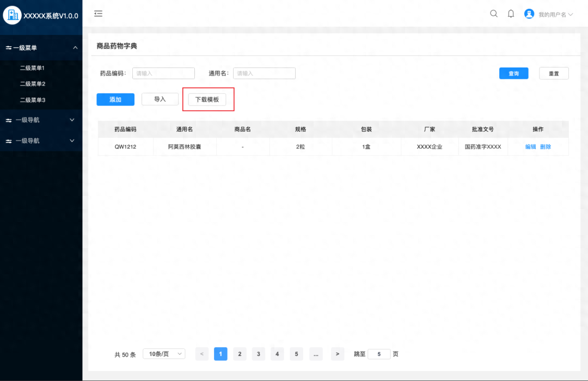
Task: Select page 4 in pagination
Action: coord(277,354)
